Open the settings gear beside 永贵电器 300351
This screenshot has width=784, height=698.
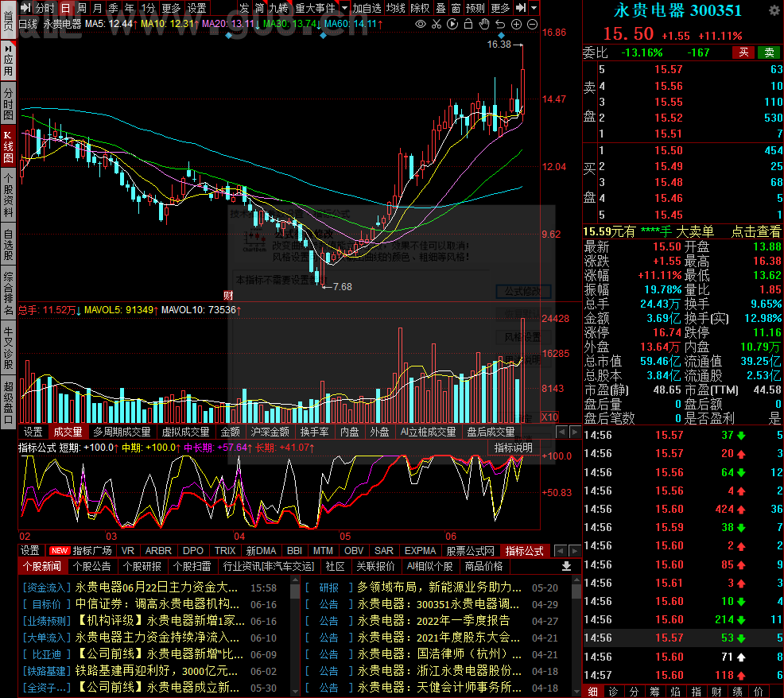(x=774, y=11)
